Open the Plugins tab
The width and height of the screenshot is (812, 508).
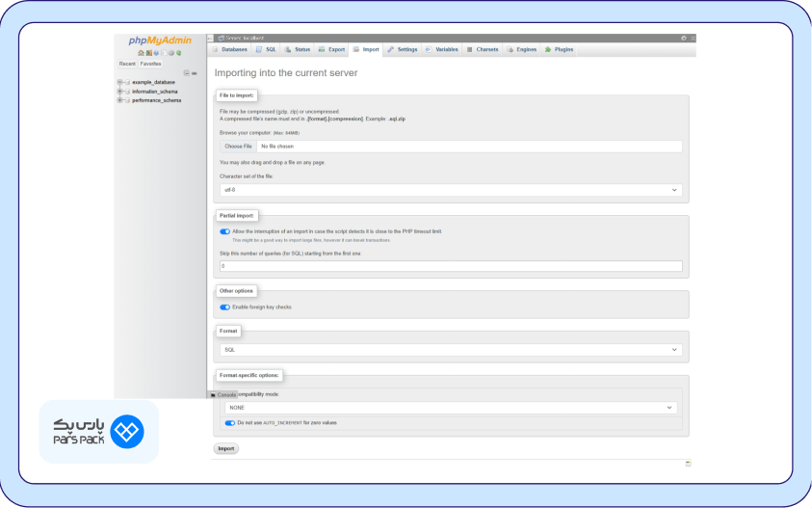pyautogui.click(x=559, y=50)
